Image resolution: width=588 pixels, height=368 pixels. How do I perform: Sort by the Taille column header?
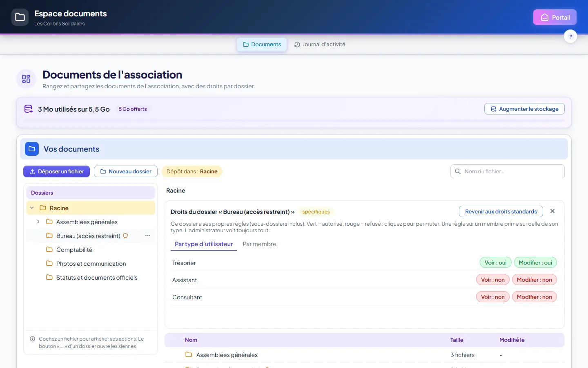[x=457, y=340]
